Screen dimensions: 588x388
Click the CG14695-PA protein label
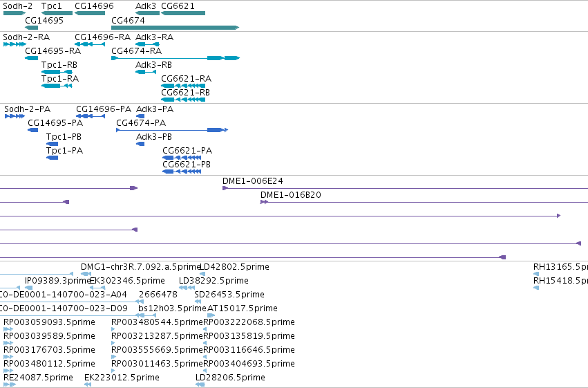click(x=55, y=123)
